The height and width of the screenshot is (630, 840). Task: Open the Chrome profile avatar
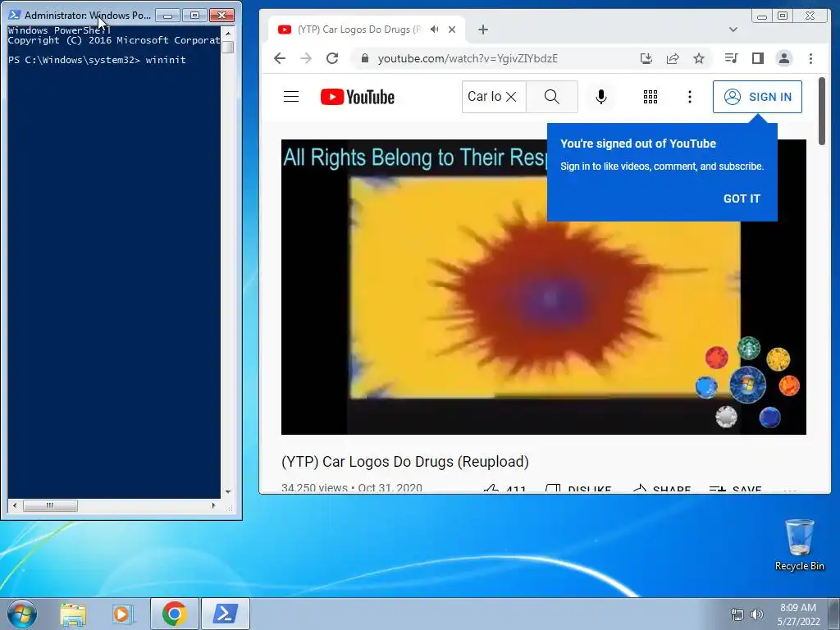[x=783, y=58]
